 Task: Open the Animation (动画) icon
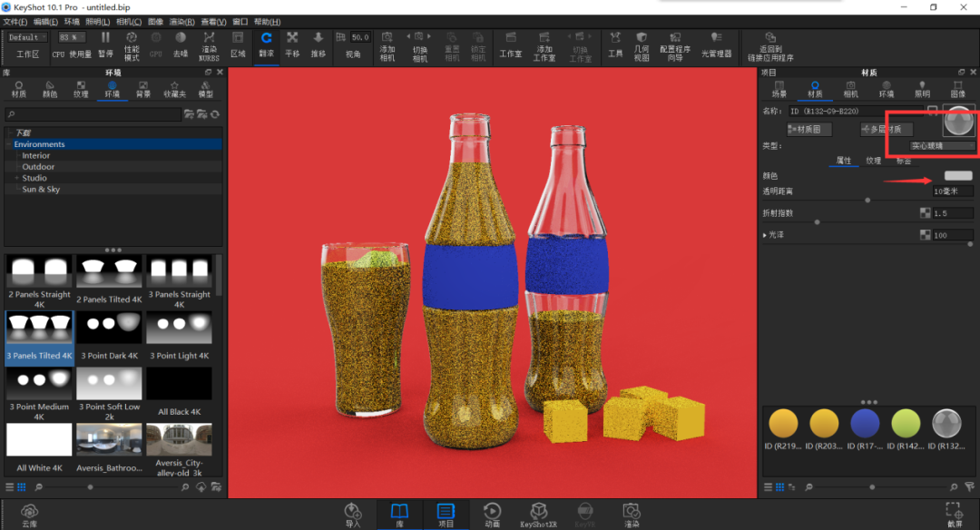click(492, 515)
